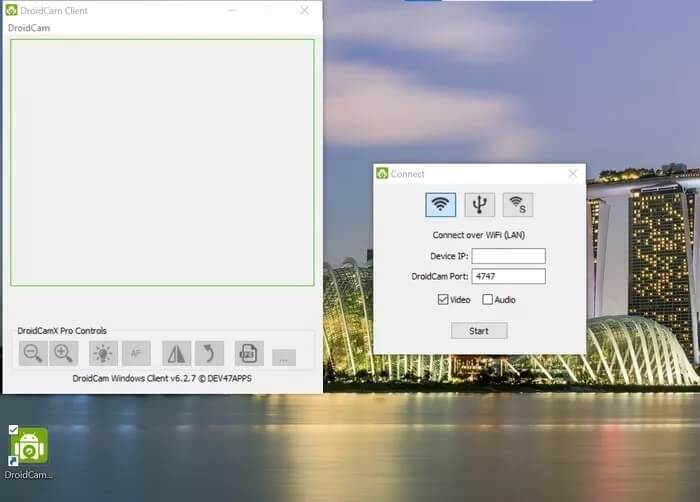Screen dimensions: 700x502
Task: Click the Connect dialog title bar icon
Action: [382, 173]
